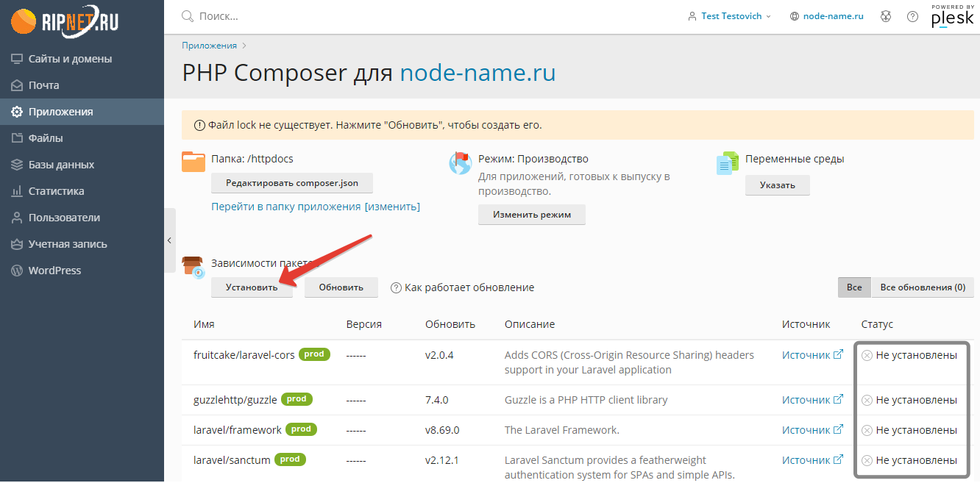Switch filter to Все обновления (0)
The height and width of the screenshot is (483, 980).
[x=923, y=287]
